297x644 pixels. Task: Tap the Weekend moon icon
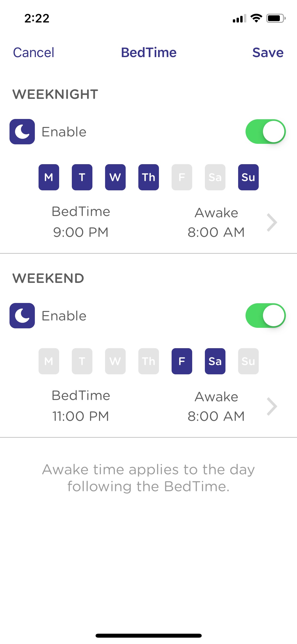(x=22, y=316)
